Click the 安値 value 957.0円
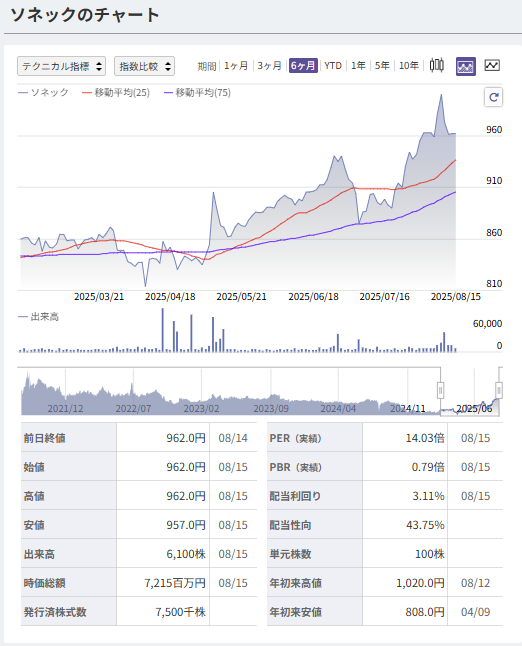The image size is (522, 646). coord(186,525)
